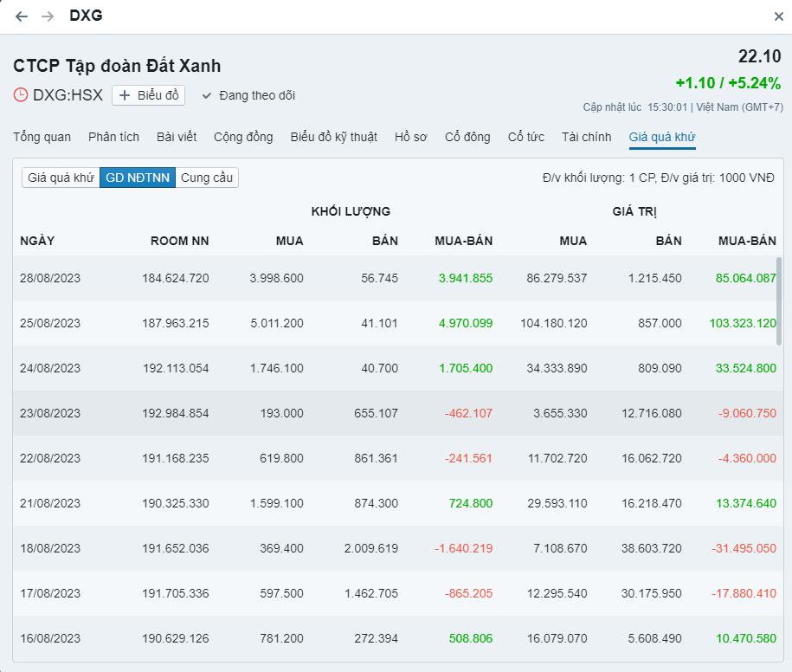Open the Cổ tức tab
The height and width of the screenshot is (672, 792).
[525, 137]
